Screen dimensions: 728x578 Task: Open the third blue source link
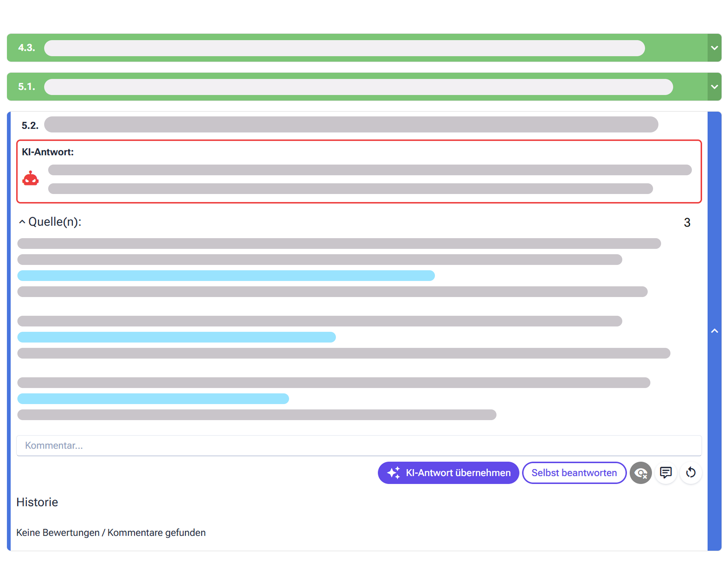tap(153, 399)
